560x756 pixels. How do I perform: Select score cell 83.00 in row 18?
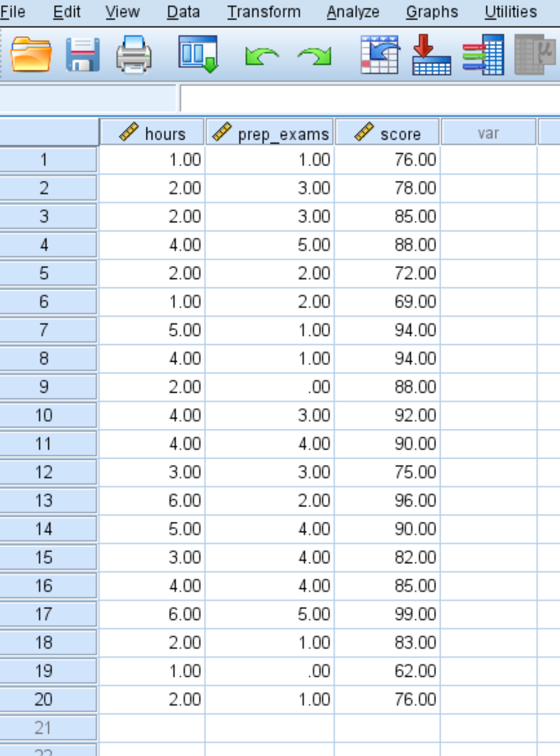387,642
